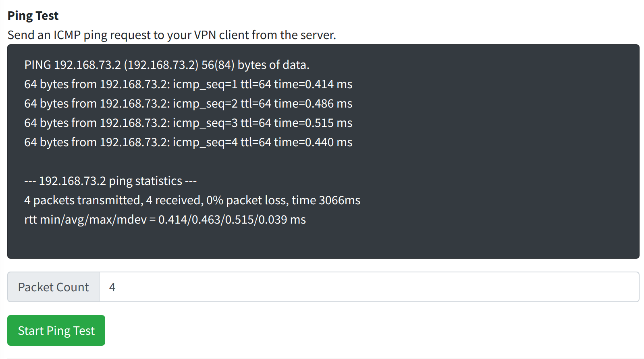Image resolution: width=644 pixels, height=359 pixels.
Task: Click the icmp_seq=1 result line
Action: [188, 84]
